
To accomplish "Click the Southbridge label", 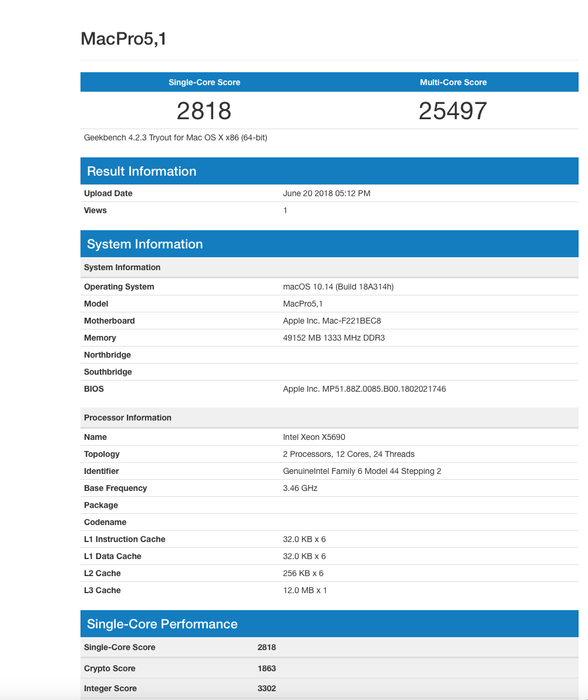I will (108, 371).
